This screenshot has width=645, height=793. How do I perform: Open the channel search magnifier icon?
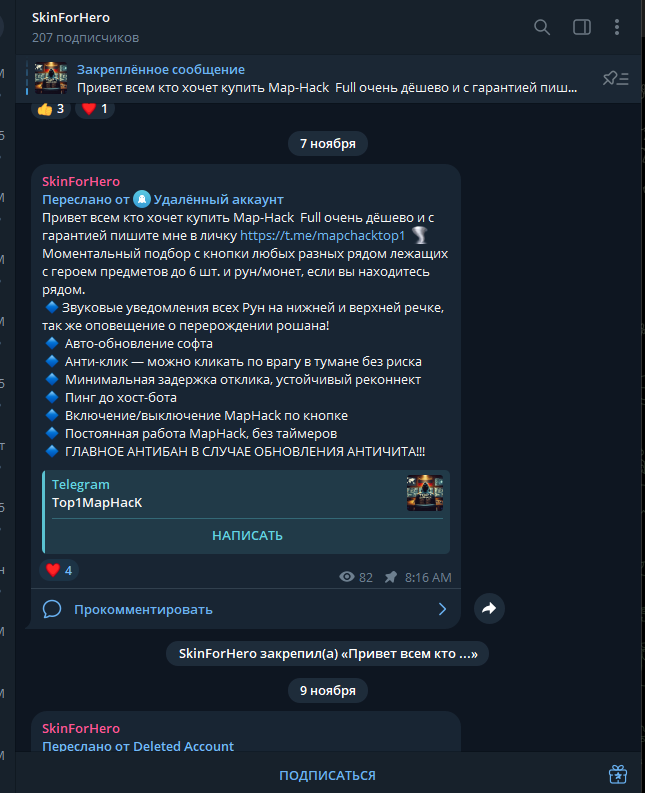pos(542,27)
